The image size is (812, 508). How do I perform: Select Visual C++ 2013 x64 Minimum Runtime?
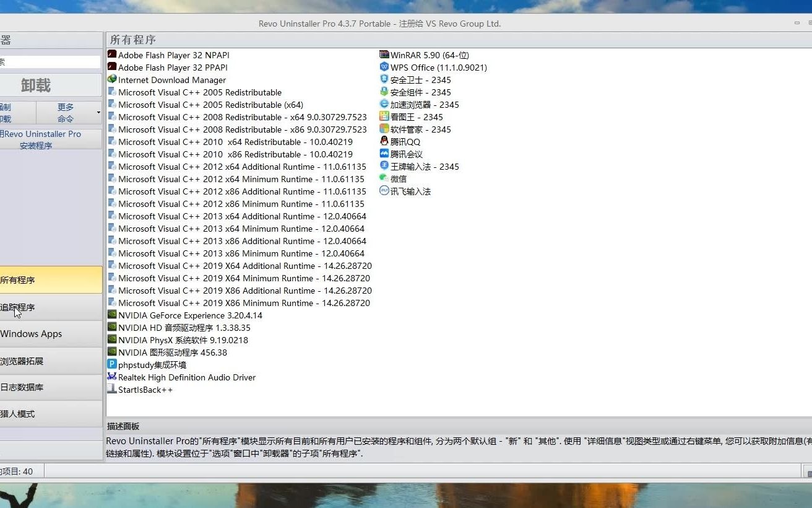point(236,229)
